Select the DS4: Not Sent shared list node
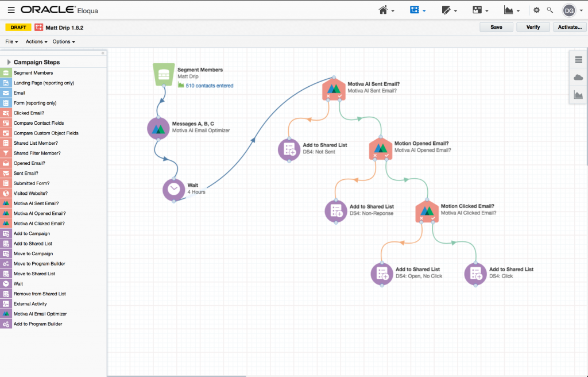The width and height of the screenshot is (588, 377). click(289, 149)
